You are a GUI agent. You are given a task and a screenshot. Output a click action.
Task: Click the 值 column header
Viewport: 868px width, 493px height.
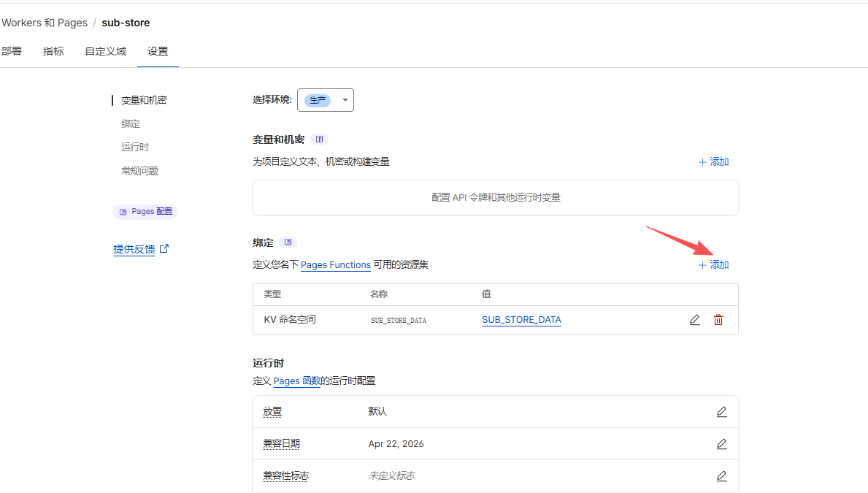coord(486,294)
